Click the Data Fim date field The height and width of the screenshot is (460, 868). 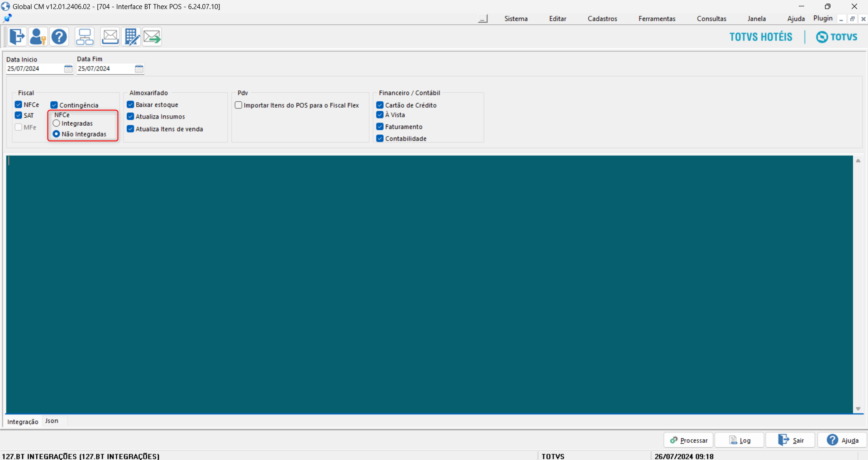tap(105, 69)
